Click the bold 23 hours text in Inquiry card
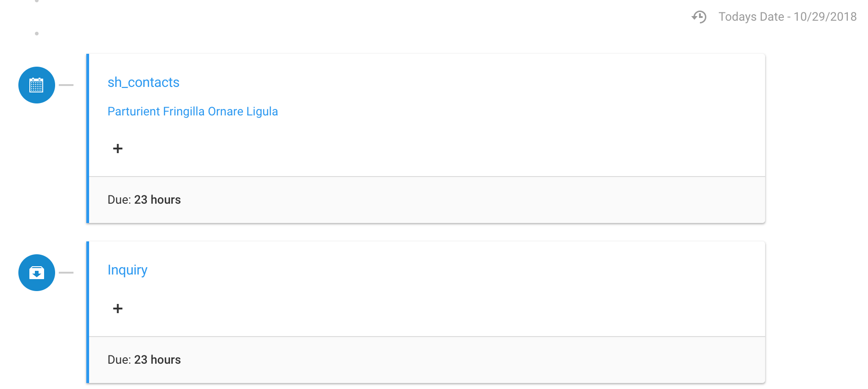The width and height of the screenshot is (868, 389). pyautogui.click(x=158, y=360)
